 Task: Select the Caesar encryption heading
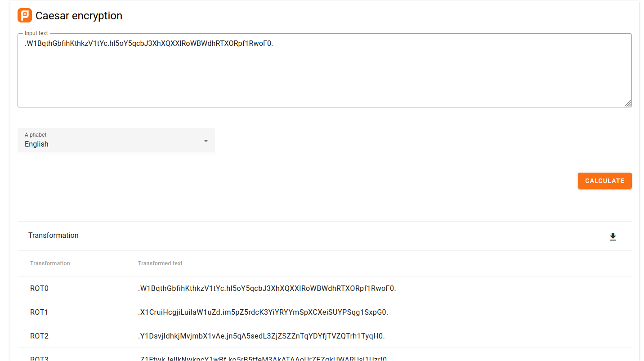[79, 16]
